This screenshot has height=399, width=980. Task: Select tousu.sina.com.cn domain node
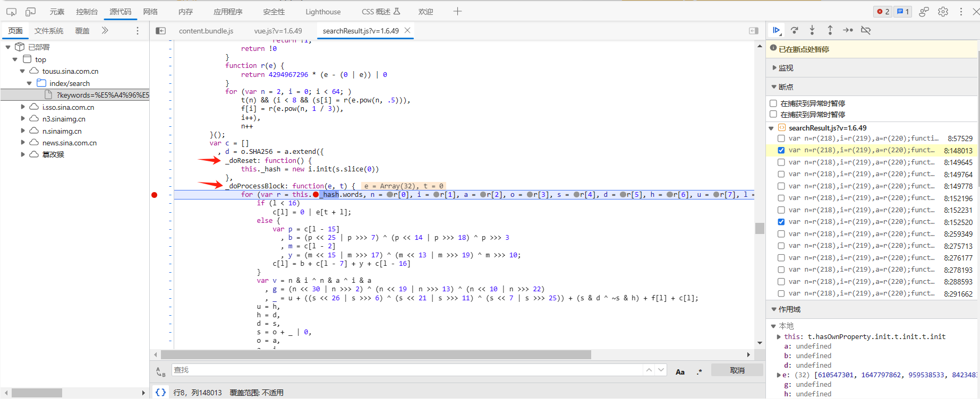pos(70,71)
